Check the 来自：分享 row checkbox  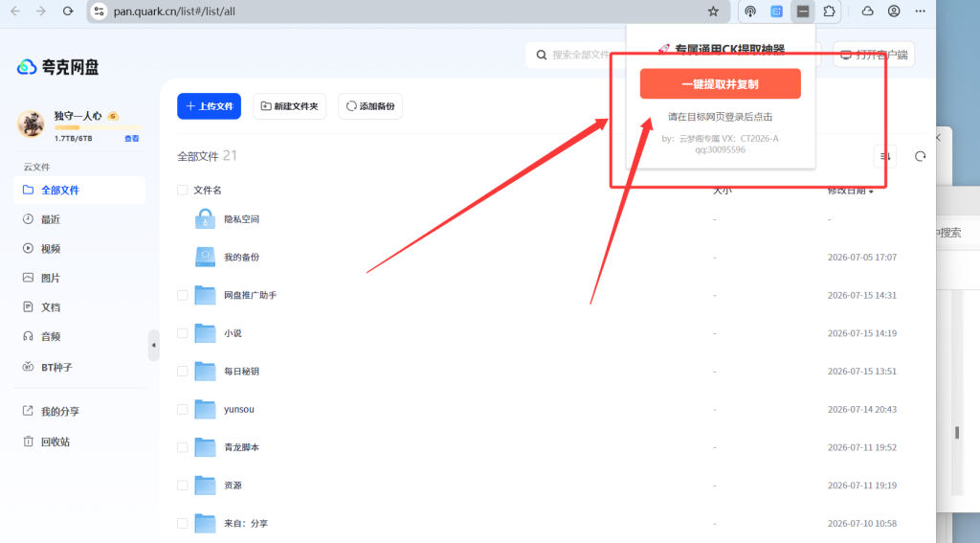(183, 524)
